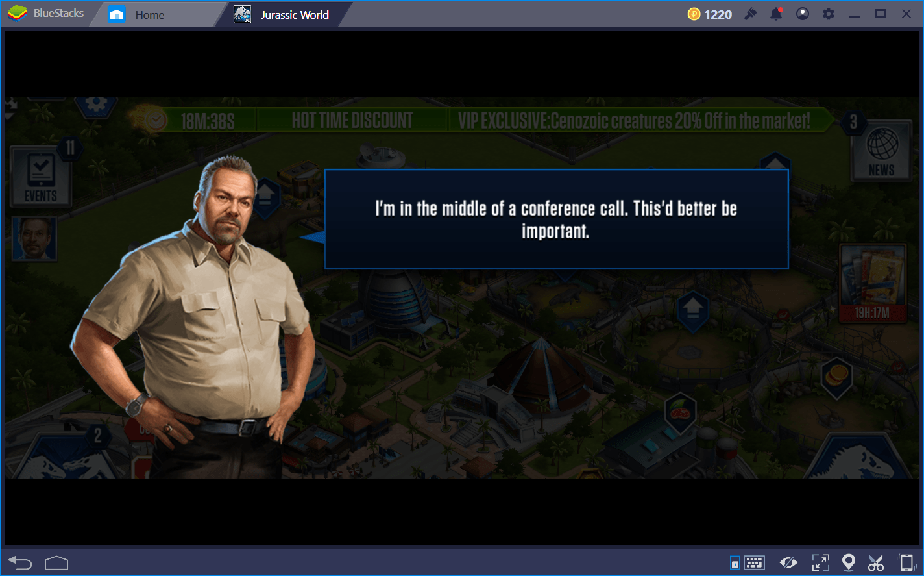The width and height of the screenshot is (924, 576).
Task: Toggle the overlay visibility eye icon
Action: 788,562
